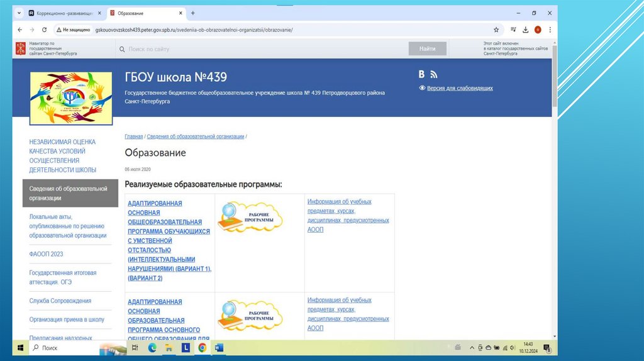Click the VK social network icon
Viewport: 644px width, 361px height.
[x=422, y=75]
